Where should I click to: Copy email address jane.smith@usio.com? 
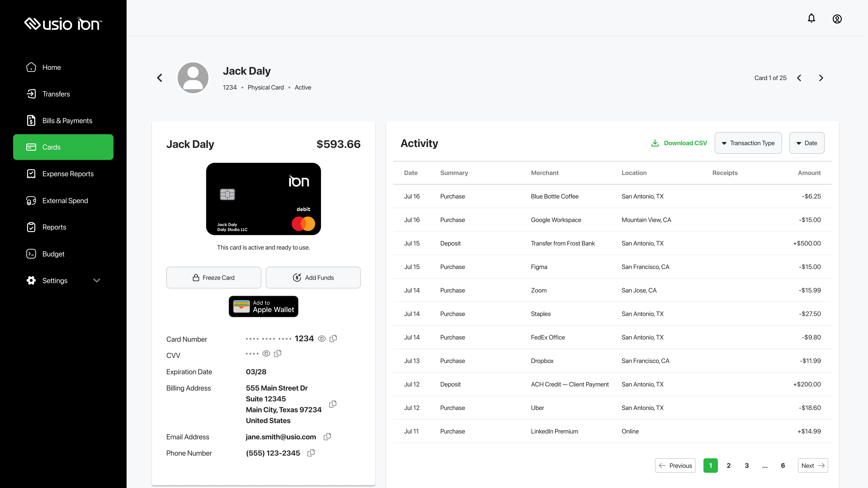click(x=327, y=437)
